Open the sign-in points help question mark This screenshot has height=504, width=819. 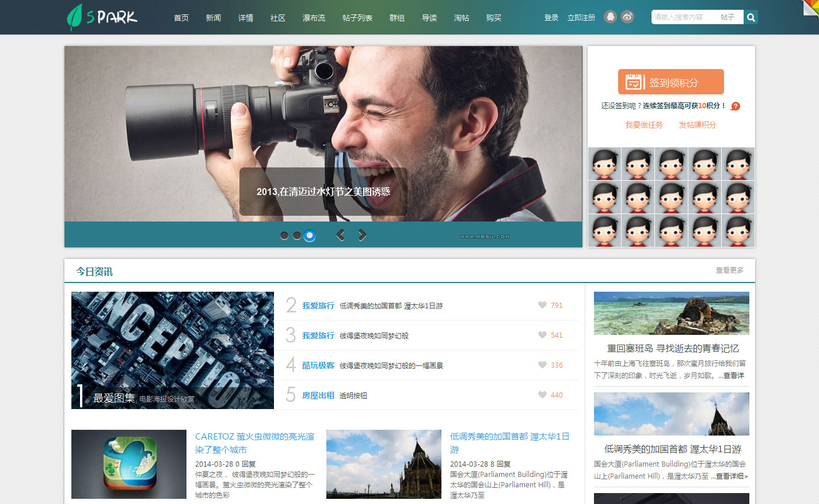pos(735,106)
